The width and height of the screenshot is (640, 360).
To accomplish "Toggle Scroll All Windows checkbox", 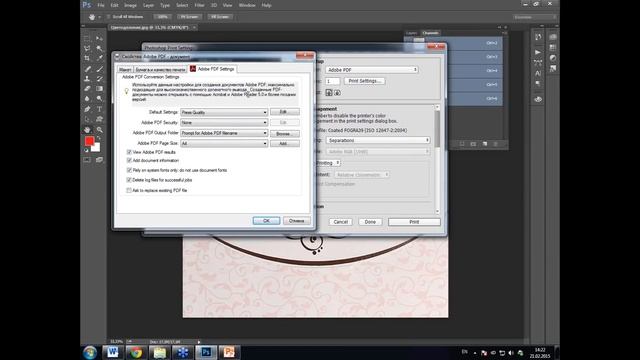I will pos(109,17).
